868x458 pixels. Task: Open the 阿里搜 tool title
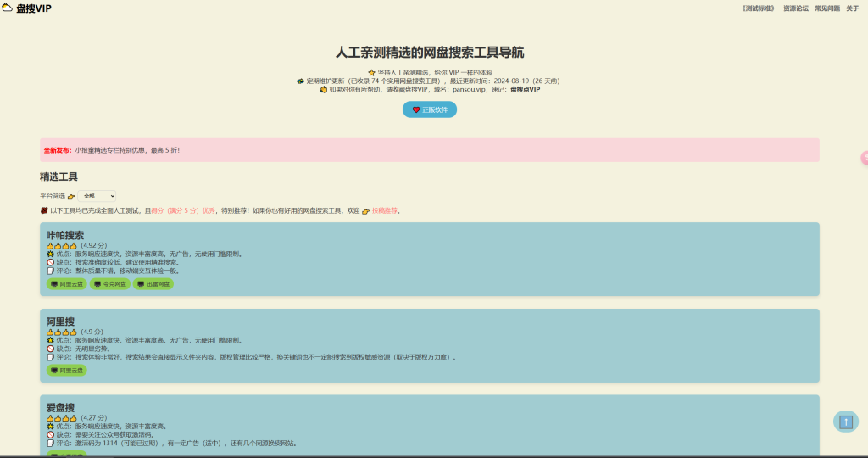point(60,321)
